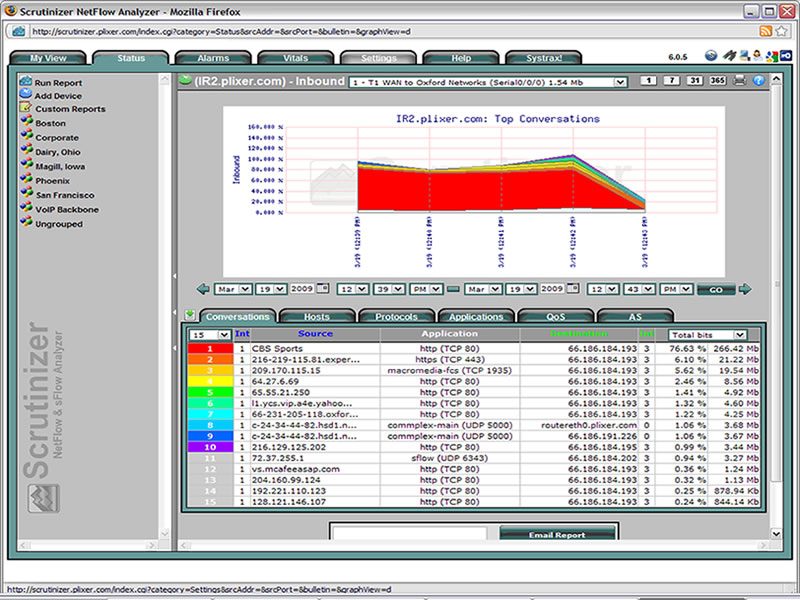Click the left arrow to go back in time
The image size is (800, 600).
[x=203, y=289]
